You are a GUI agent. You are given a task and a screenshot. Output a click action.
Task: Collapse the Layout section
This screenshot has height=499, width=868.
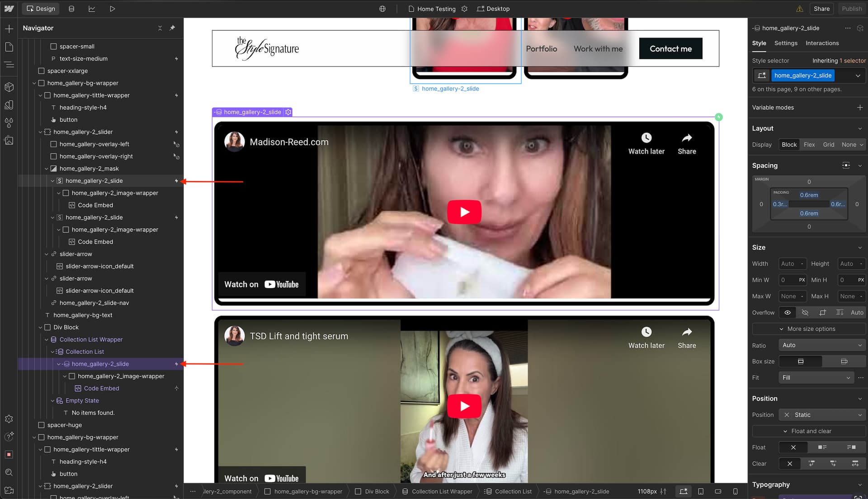(x=860, y=128)
